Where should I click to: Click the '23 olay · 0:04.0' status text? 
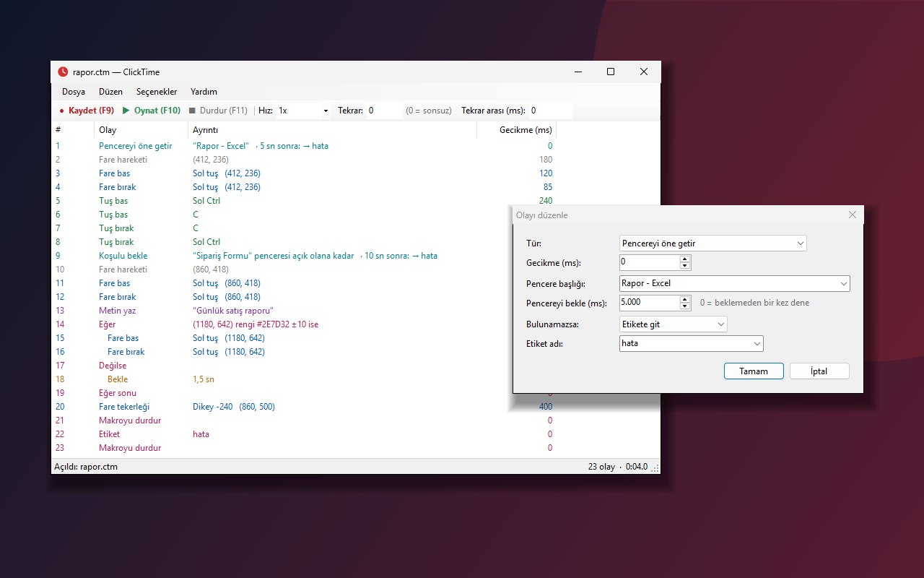618,467
